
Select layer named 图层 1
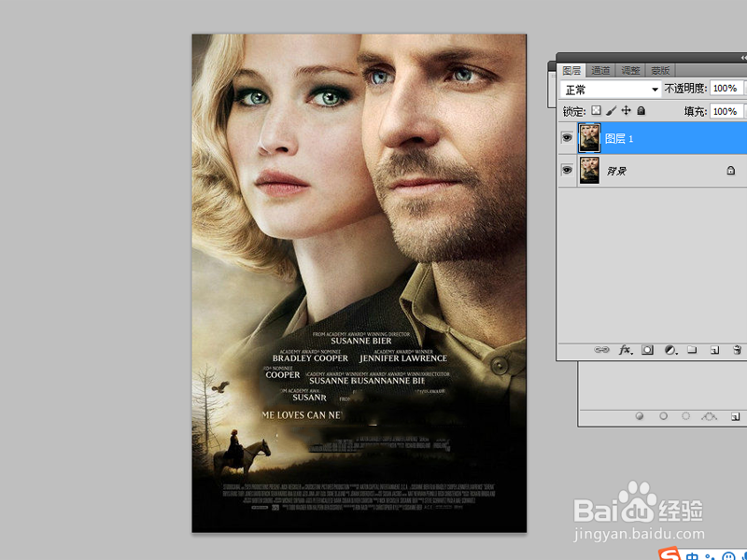pyautogui.click(x=618, y=138)
